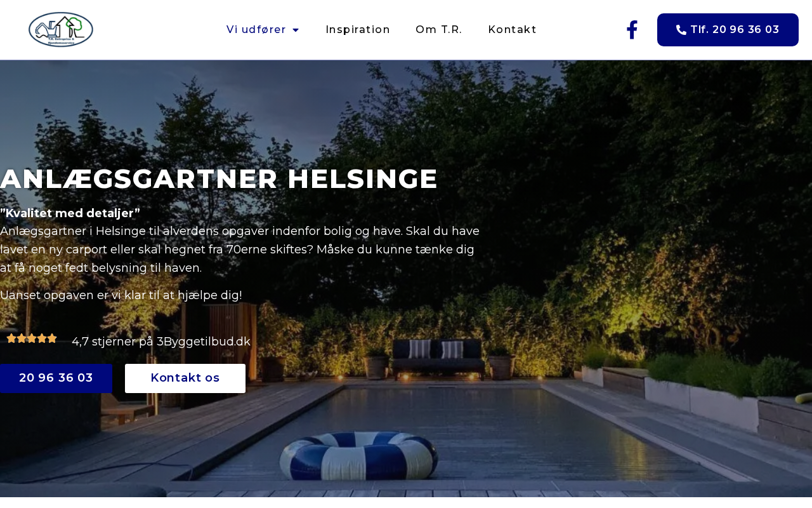Click the blue 20 96 36 03 hero button
812x508 pixels.
pos(56,378)
